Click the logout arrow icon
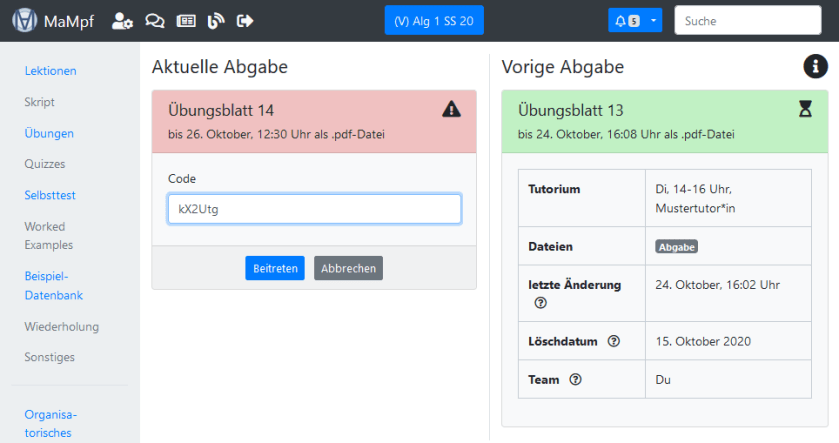This screenshot has height=443, width=839. (x=245, y=20)
